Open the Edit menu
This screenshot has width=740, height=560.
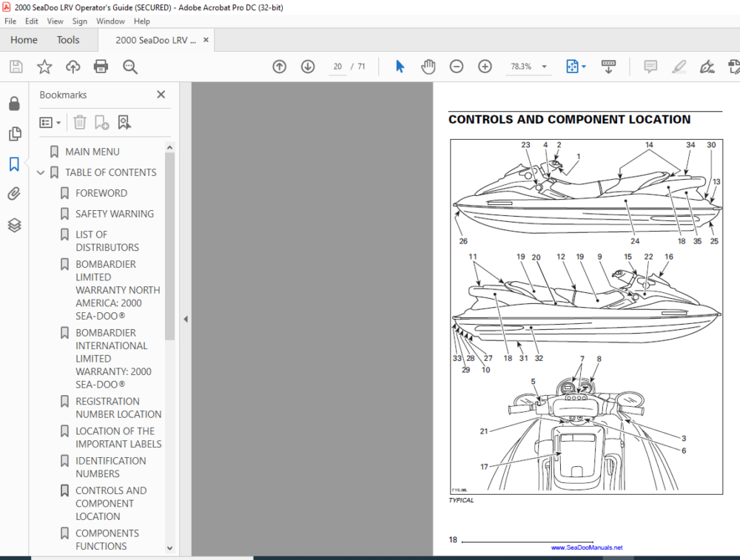coord(32,21)
